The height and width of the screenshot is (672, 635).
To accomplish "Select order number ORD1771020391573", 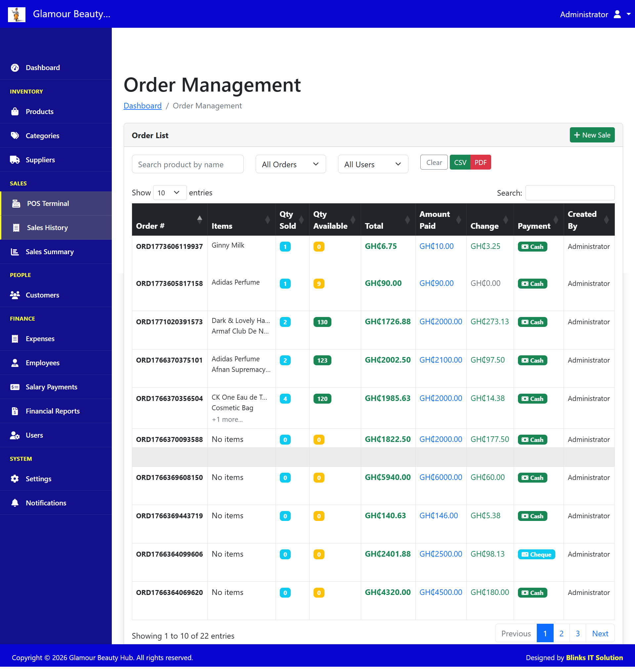I will click(169, 322).
